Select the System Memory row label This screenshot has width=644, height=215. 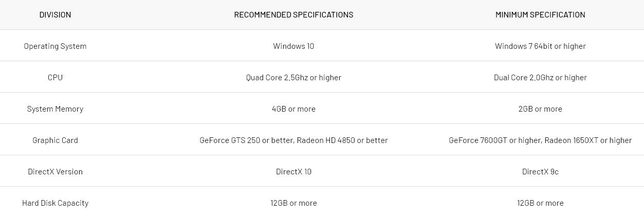[x=55, y=109]
